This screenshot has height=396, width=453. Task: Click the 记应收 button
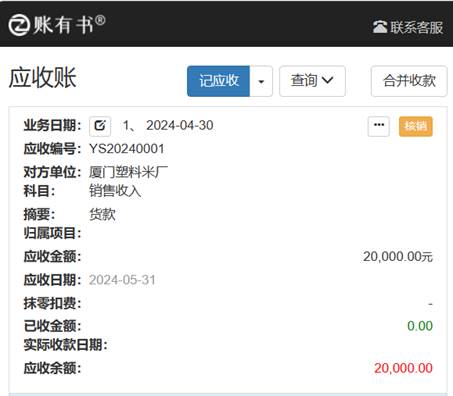[x=218, y=81]
